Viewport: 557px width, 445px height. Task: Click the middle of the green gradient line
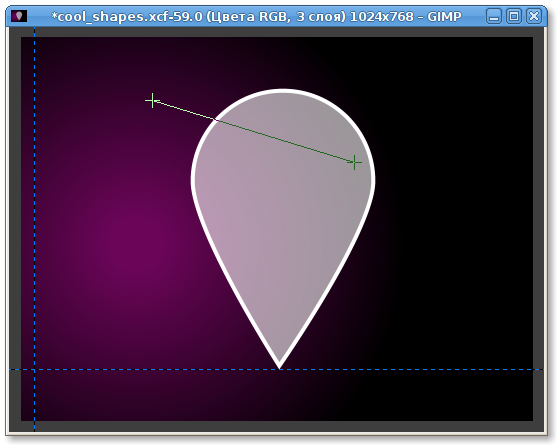[x=253, y=132]
